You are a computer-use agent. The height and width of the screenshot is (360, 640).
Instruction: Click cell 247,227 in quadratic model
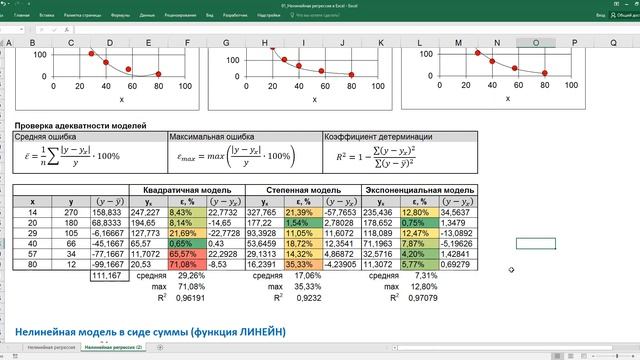click(x=149, y=213)
